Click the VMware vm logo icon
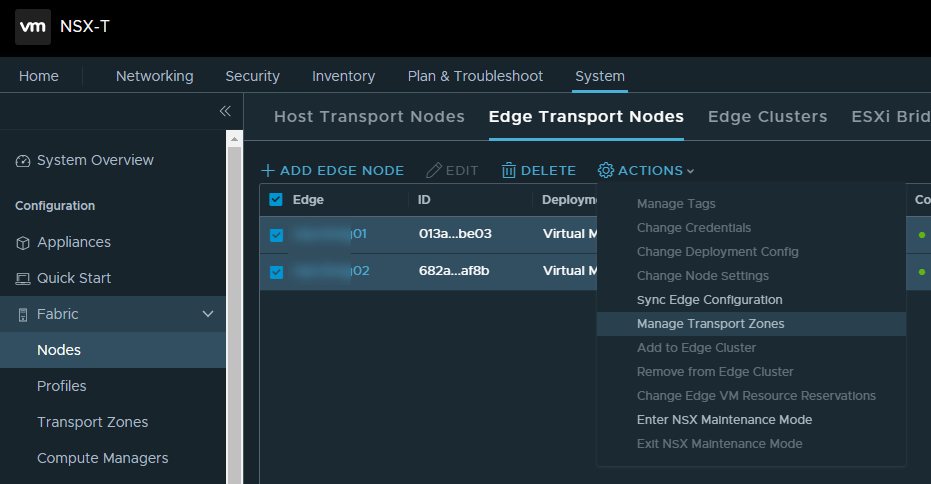The height and width of the screenshot is (484, 931). click(32, 27)
